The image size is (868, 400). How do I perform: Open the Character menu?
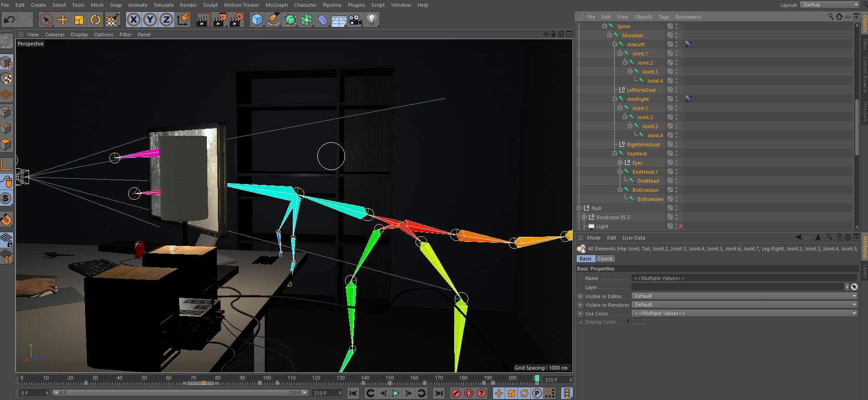pyautogui.click(x=305, y=5)
